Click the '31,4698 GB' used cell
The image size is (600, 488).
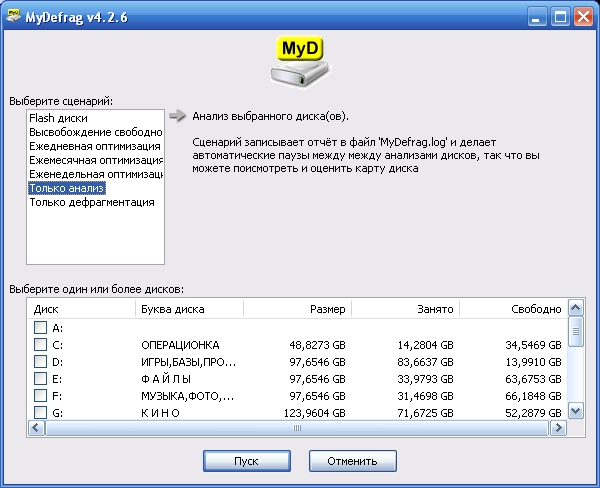pyautogui.click(x=425, y=396)
